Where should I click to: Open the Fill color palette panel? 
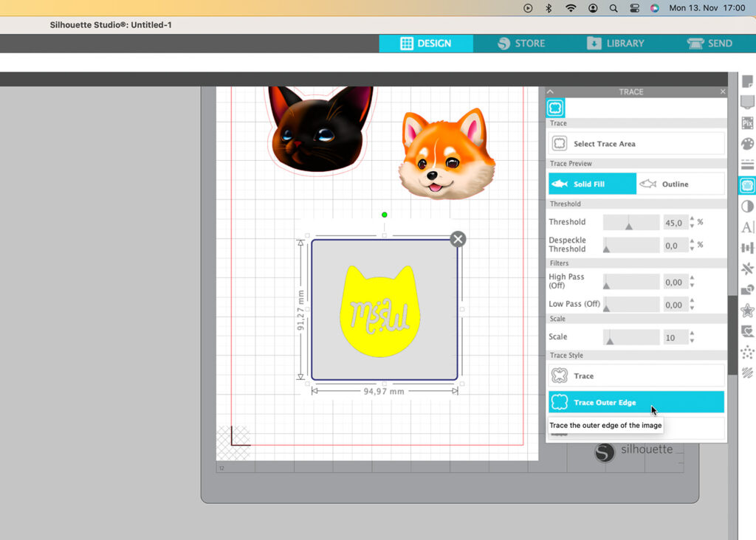point(747,144)
